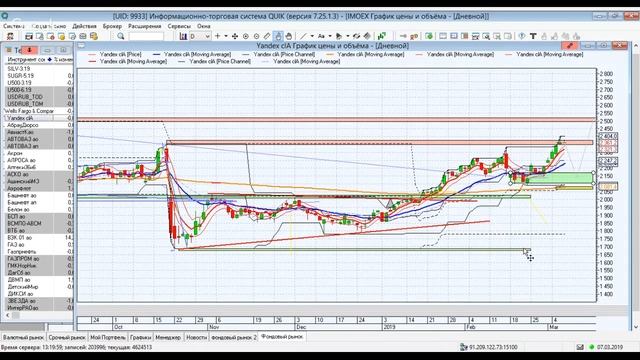The height and width of the screenshot is (360, 640).
Task: Select the USDRUB_TOD row
Action: tap(38, 97)
